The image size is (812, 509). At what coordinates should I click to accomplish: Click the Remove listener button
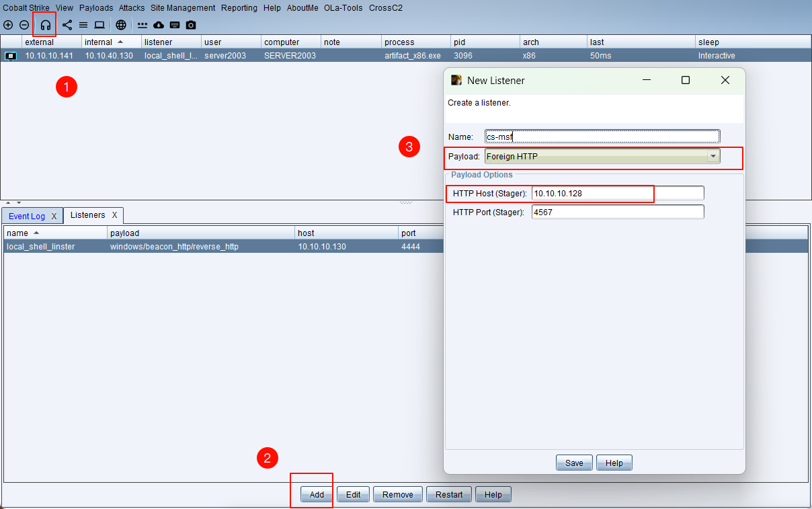tap(398, 494)
